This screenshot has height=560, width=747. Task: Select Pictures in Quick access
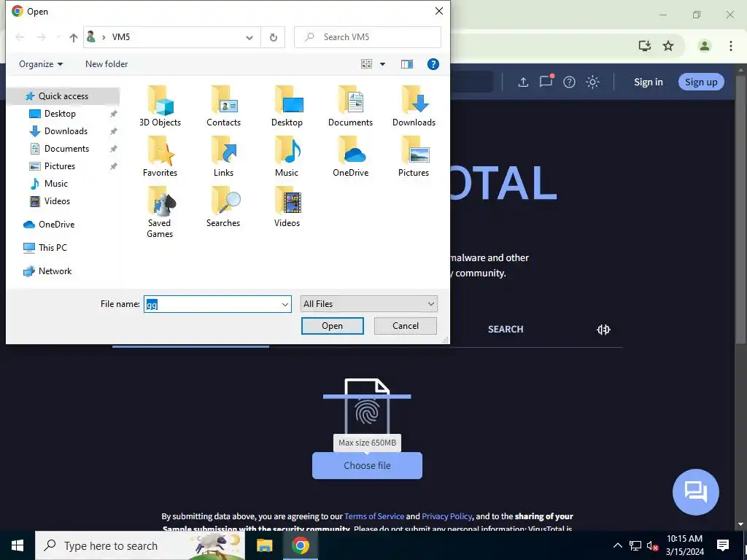point(60,166)
